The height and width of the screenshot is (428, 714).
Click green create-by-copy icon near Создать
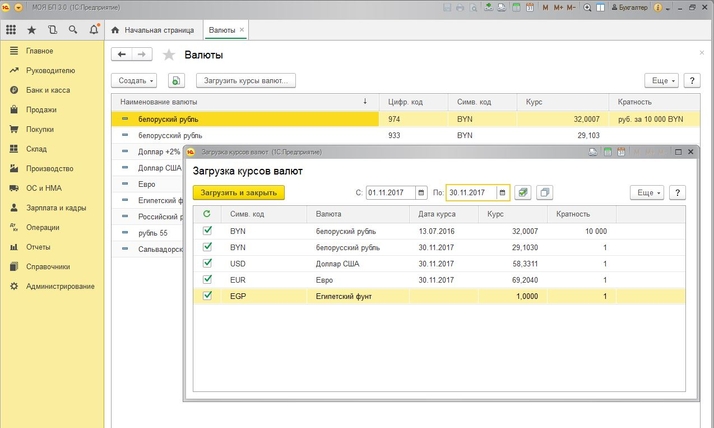[176, 80]
